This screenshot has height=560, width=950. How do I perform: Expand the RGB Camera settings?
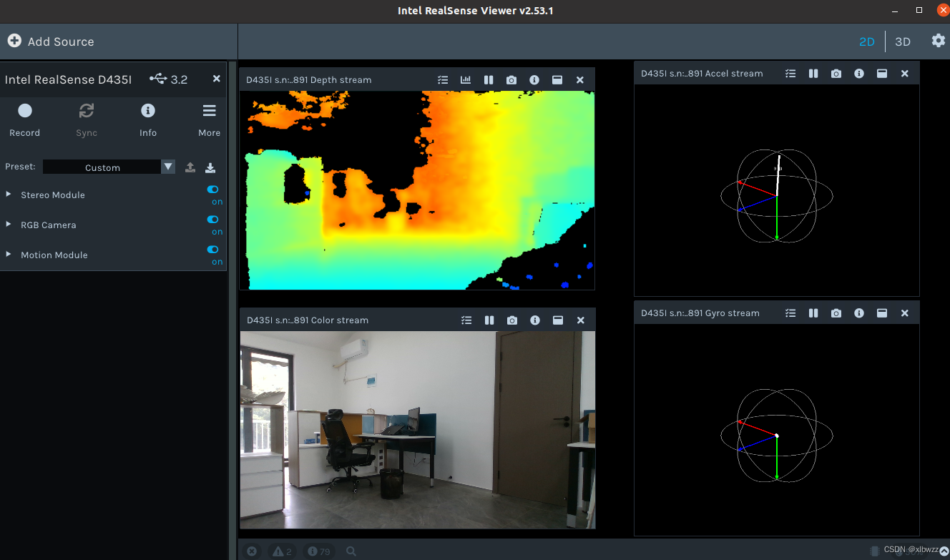(x=9, y=225)
